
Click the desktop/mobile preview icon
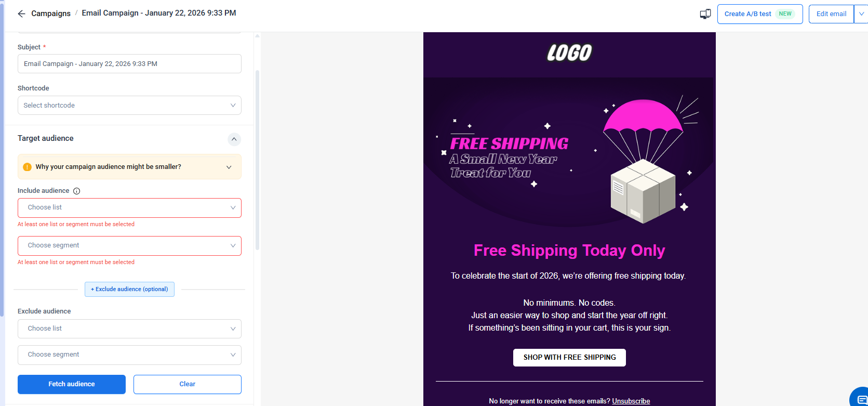(705, 14)
